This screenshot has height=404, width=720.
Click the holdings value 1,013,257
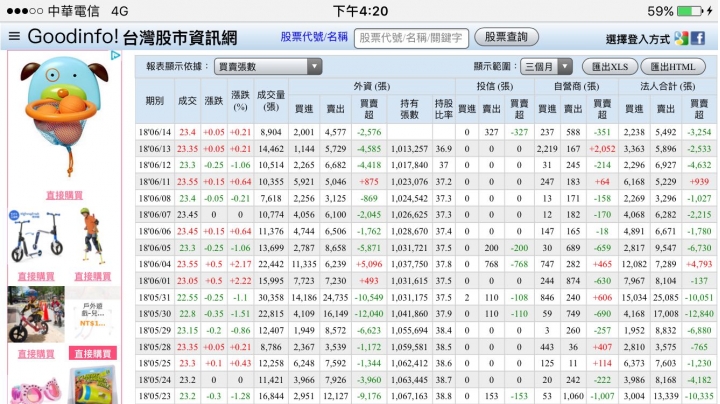click(409, 149)
